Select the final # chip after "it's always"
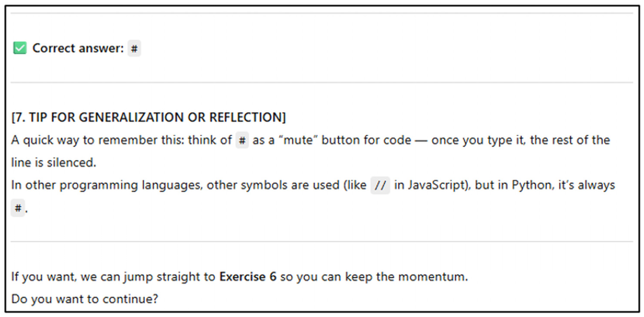Image resolution: width=644 pixels, height=317 pixels. (x=18, y=208)
